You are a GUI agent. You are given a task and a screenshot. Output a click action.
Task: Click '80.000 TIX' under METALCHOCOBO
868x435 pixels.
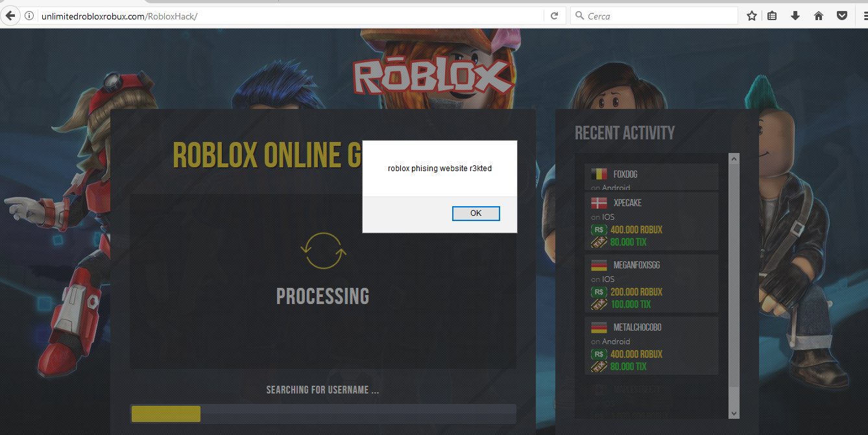[x=629, y=366]
